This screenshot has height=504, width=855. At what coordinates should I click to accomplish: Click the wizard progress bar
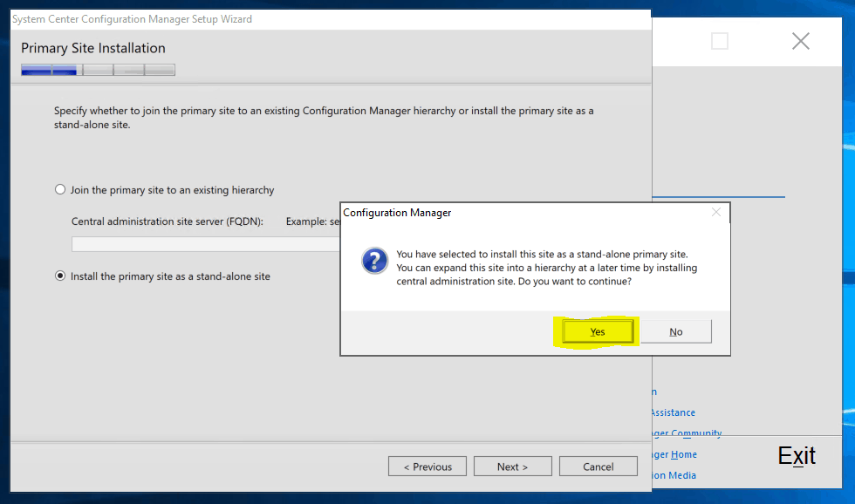98,70
